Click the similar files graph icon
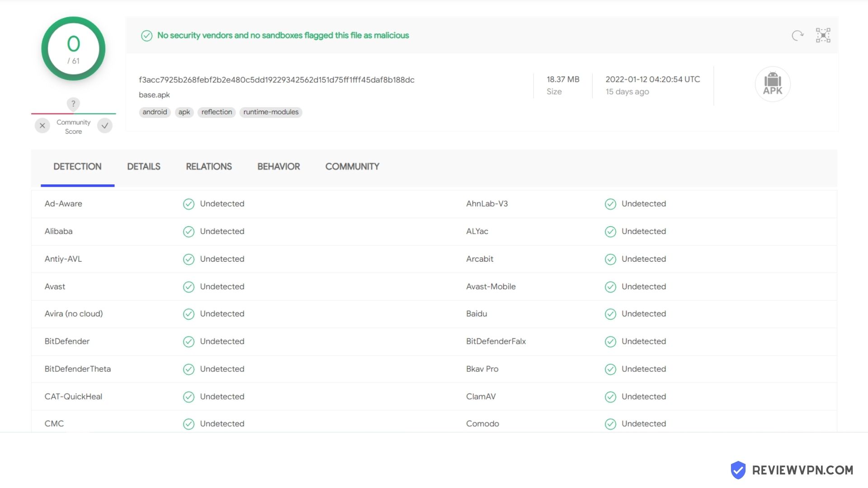Image resolution: width=868 pixels, height=488 pixels. coord(823,35)
